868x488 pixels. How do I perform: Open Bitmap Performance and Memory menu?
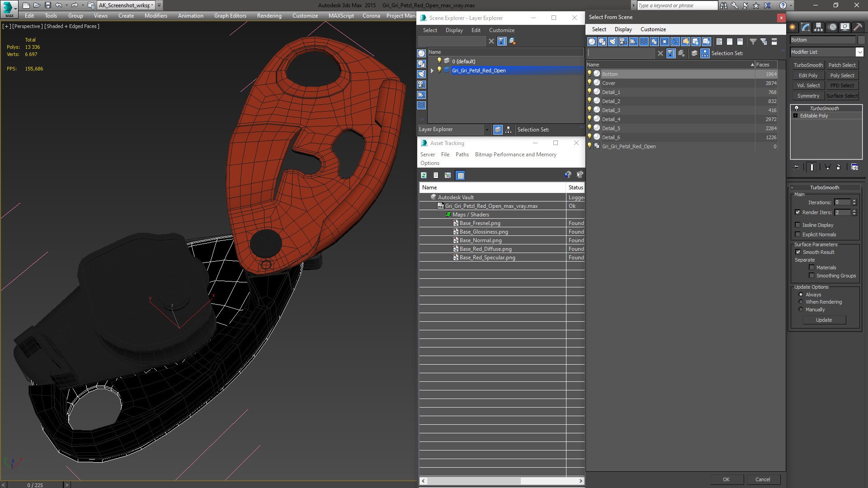tap(515, 155)
